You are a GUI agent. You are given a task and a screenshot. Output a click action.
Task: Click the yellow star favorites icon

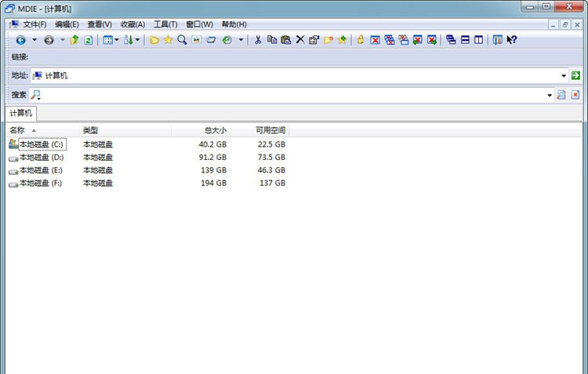pyautogui.click(x=168, y=40)
